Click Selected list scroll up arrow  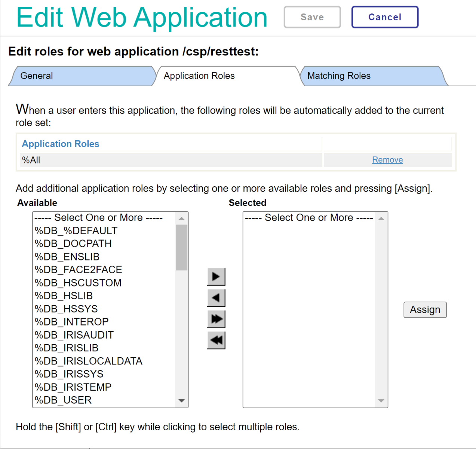click(x=381, y=219)
